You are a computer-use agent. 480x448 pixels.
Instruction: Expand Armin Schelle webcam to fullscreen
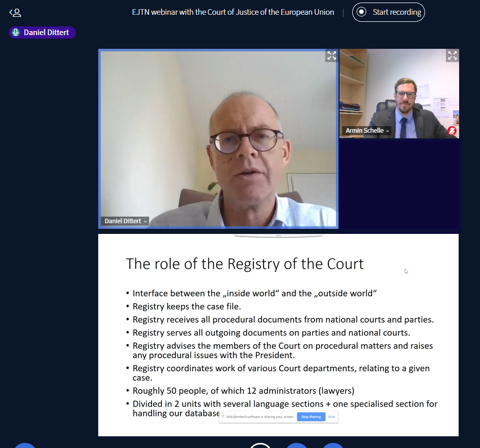(x=452, y=55)
